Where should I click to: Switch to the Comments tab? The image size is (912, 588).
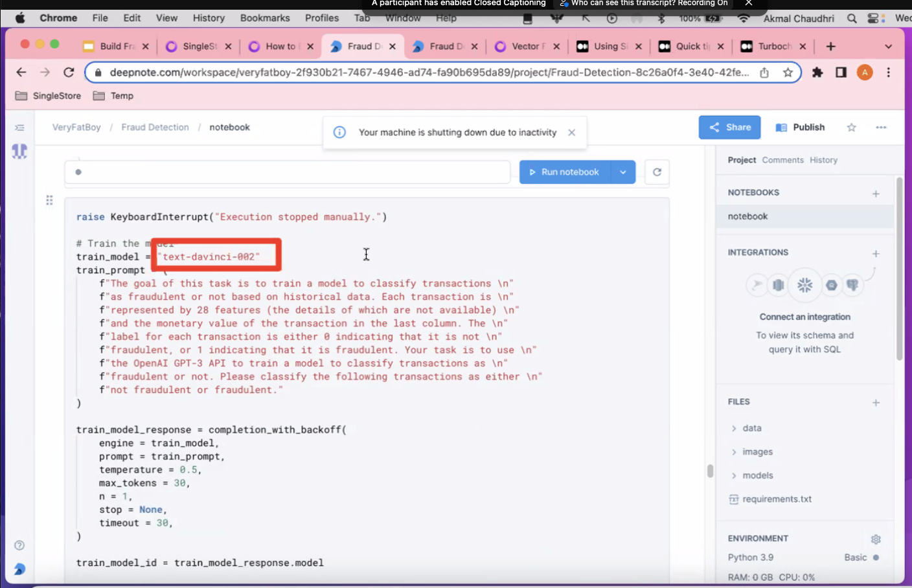click(782, 160)
